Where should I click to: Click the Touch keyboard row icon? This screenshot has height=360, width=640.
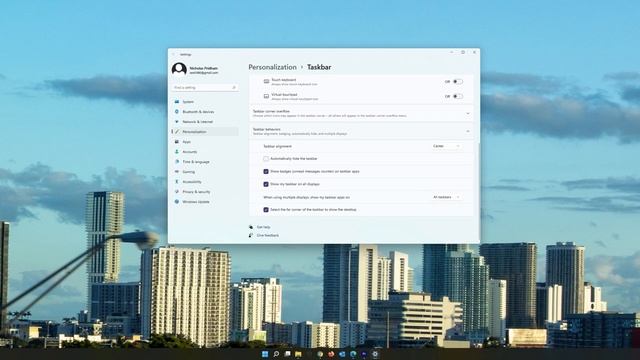(x=266, y=82)
